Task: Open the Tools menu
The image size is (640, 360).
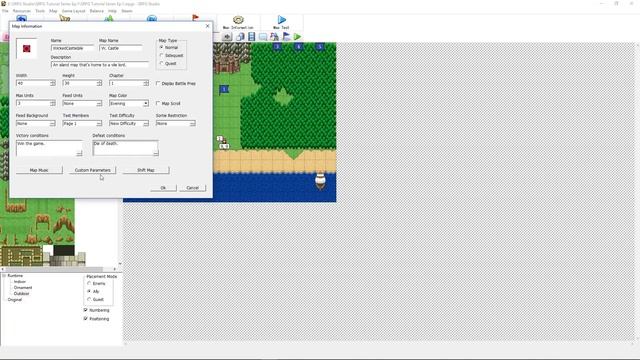Action: point(40,11)
